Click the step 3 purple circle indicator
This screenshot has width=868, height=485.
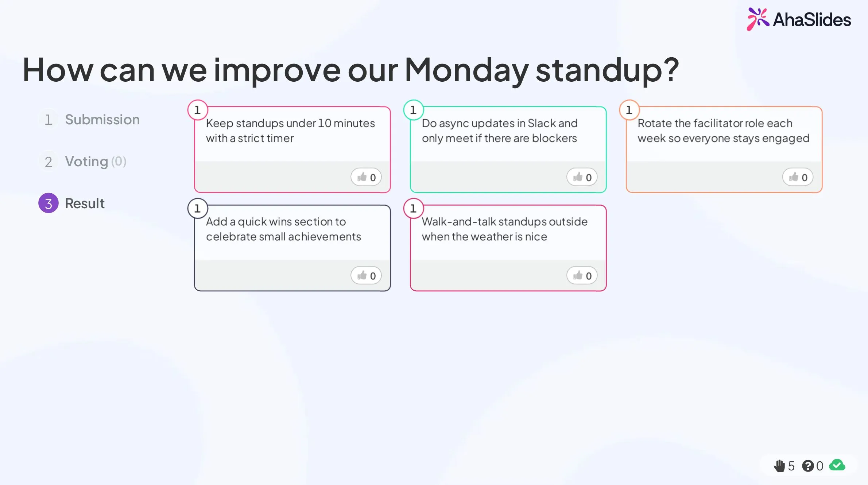[x=49, y=203]
